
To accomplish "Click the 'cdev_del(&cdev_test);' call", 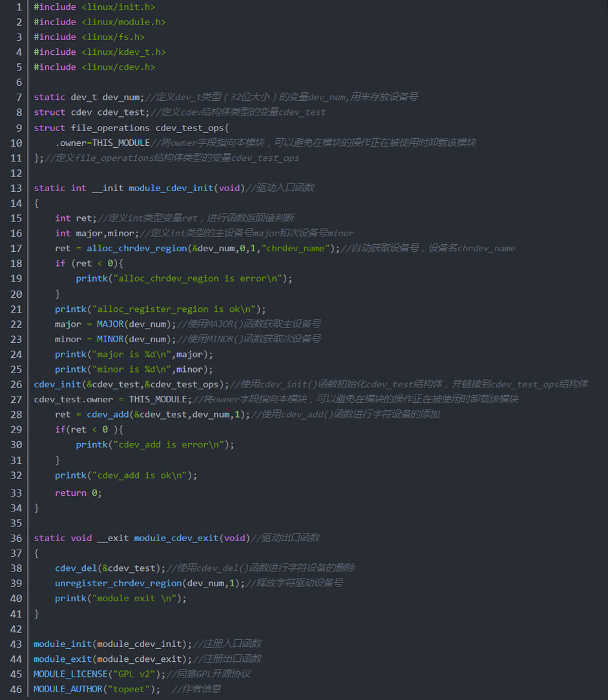I will 110,568.
